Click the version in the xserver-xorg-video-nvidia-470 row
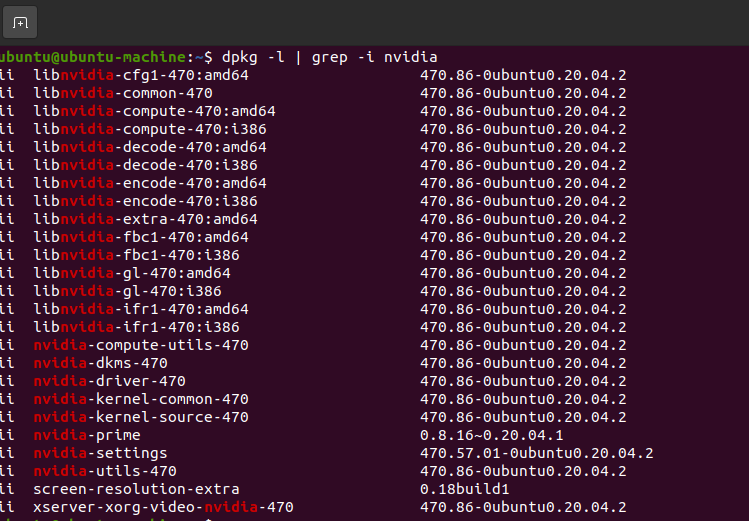 tap(524, 507)
